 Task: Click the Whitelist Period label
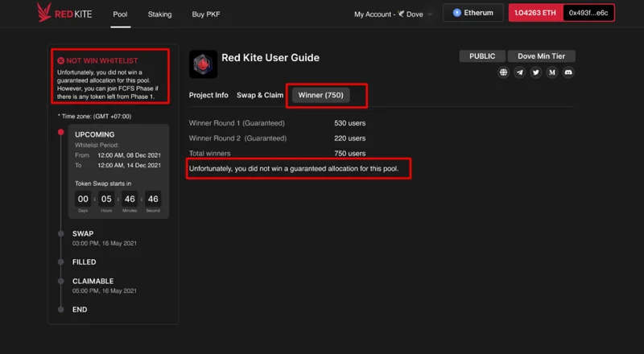97,145
